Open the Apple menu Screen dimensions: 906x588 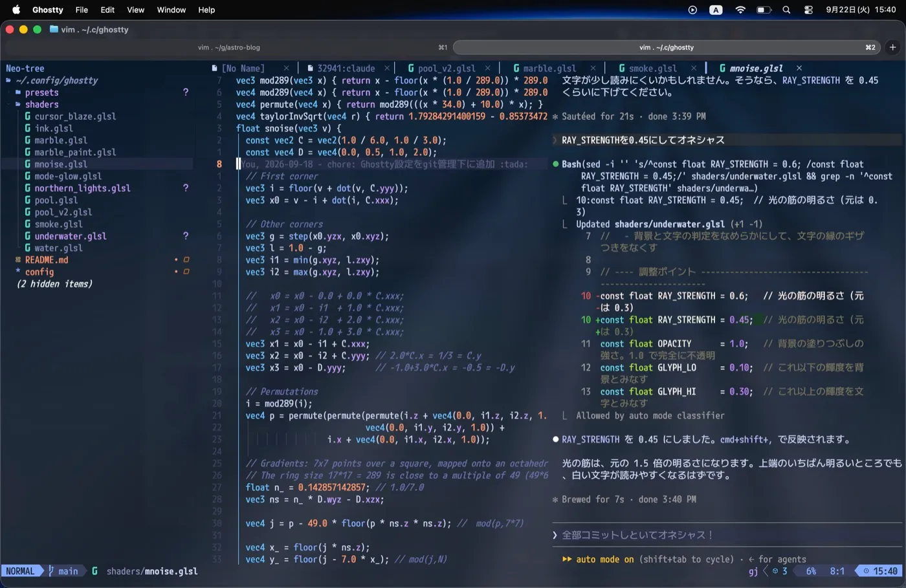point(16,10)
